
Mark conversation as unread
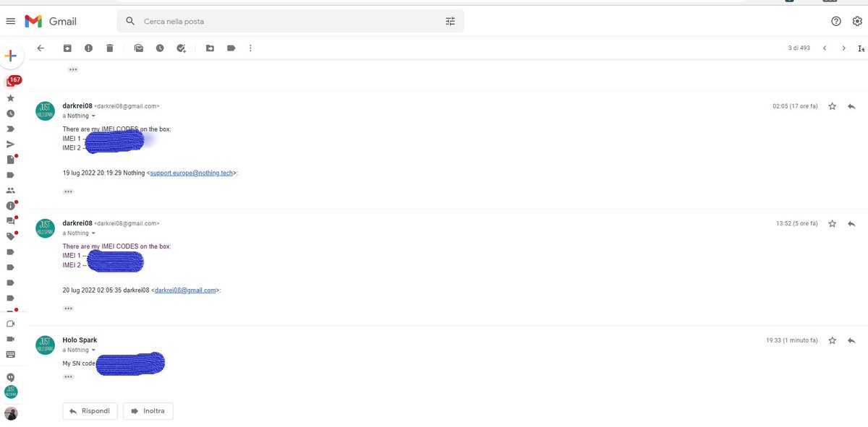(x=138, y=48)
